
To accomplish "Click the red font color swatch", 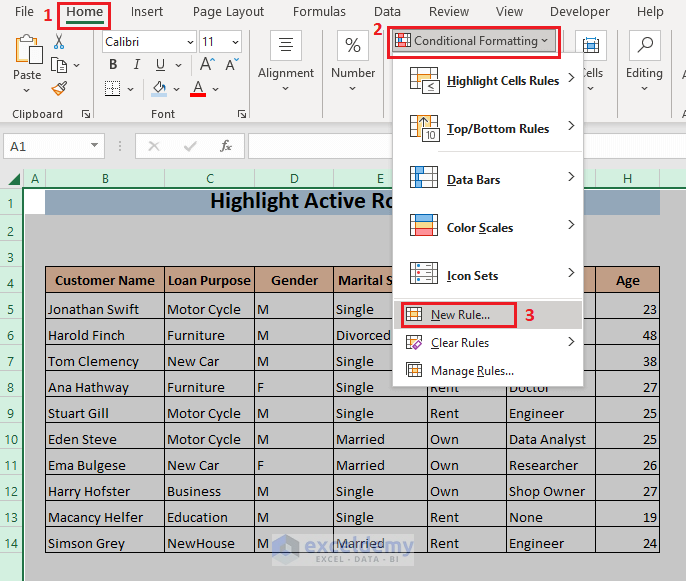I will [x=197, y=89].
